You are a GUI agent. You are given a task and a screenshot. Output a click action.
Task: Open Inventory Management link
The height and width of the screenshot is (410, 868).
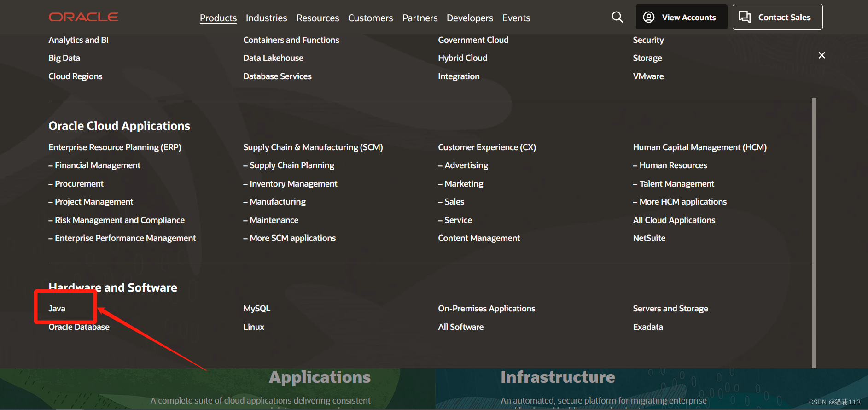291,184
